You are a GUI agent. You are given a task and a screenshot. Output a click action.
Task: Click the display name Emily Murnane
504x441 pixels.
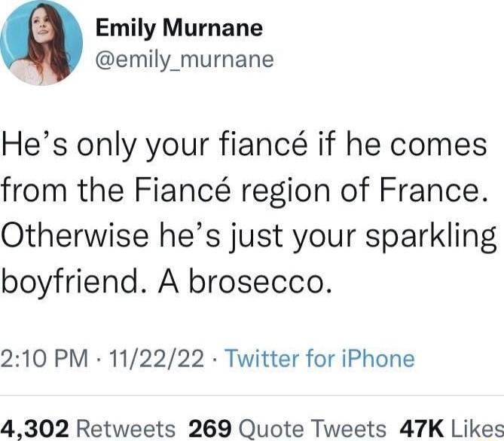pyautogui.click(x=179, y=29)
